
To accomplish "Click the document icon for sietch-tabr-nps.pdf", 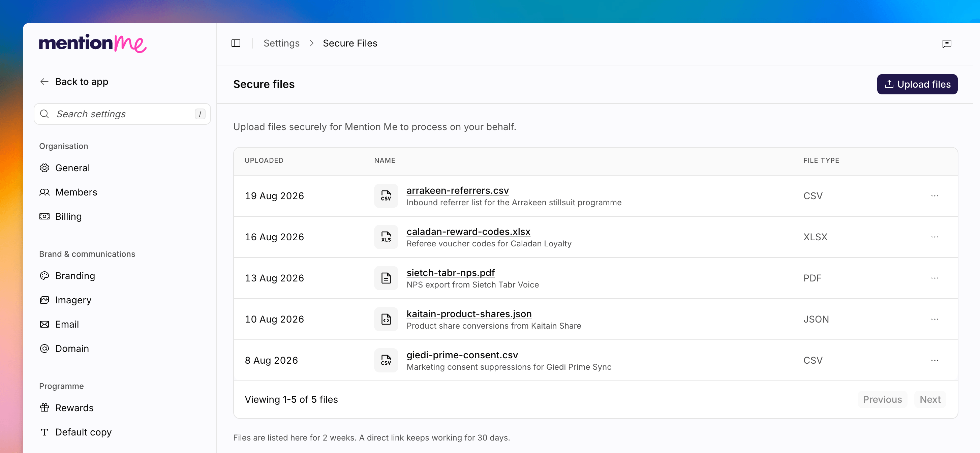I will pyautogui.click(x=386, y=278).
